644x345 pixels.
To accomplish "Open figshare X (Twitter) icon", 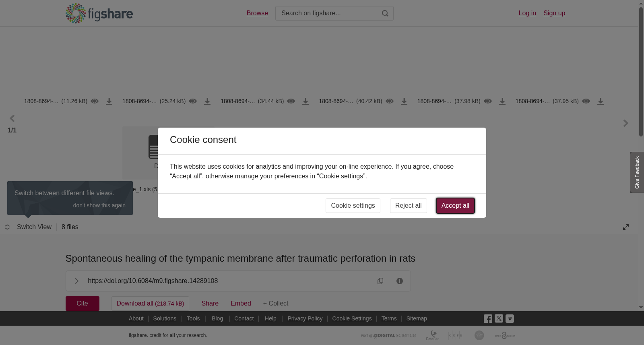I will coord(499,318).
